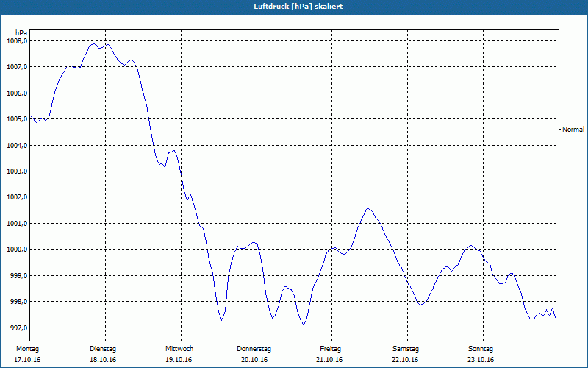Click the date 19.10.16

179,360
